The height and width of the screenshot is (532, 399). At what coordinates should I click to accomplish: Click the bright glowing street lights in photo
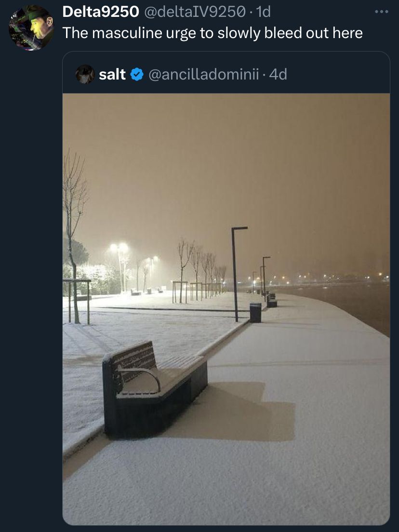click(119, 248)
